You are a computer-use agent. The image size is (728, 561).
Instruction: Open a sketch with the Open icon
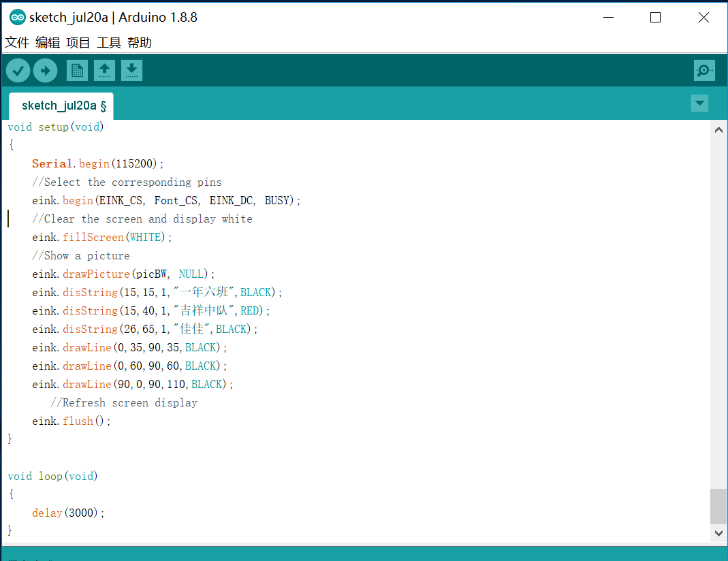point(104,71)
